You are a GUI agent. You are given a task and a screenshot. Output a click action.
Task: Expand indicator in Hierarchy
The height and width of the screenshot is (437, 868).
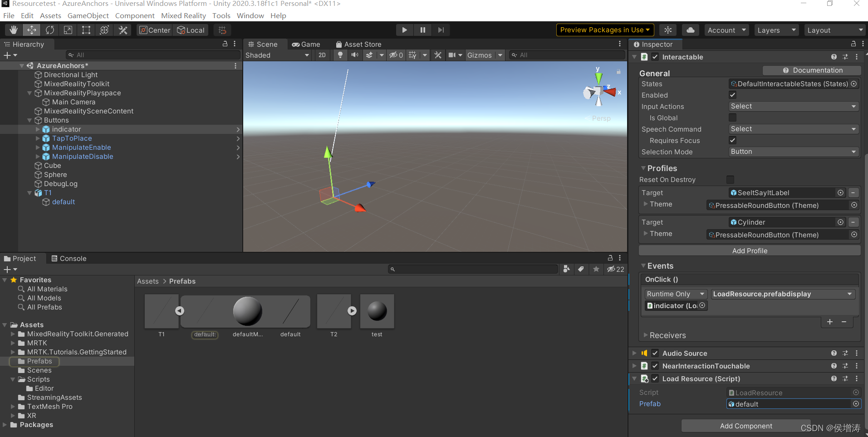pyautogui.click(x=38, y=129)
